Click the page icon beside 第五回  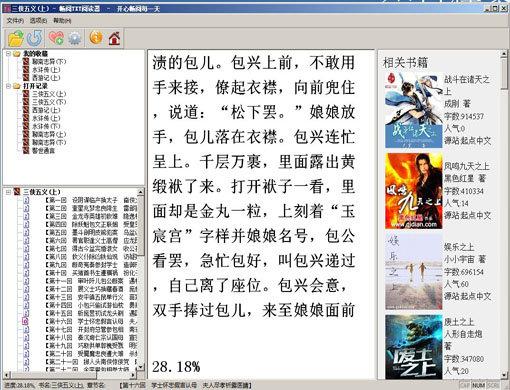coord(26,232)
